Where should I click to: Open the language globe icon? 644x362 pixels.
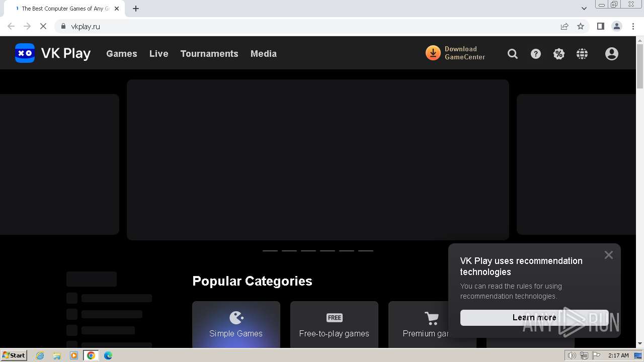[582, 54]
